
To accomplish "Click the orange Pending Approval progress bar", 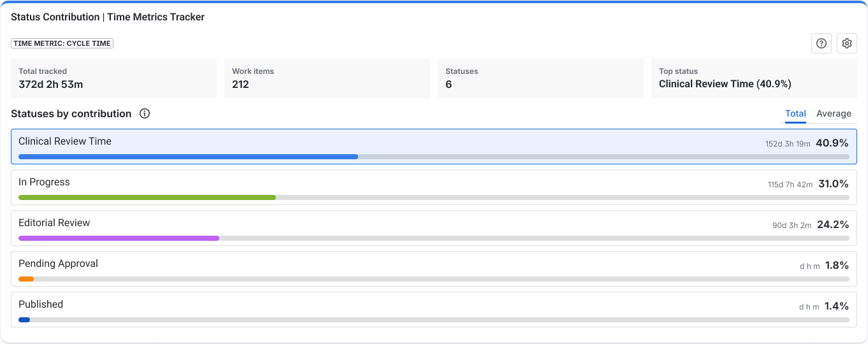I will (x=26, y=279).
